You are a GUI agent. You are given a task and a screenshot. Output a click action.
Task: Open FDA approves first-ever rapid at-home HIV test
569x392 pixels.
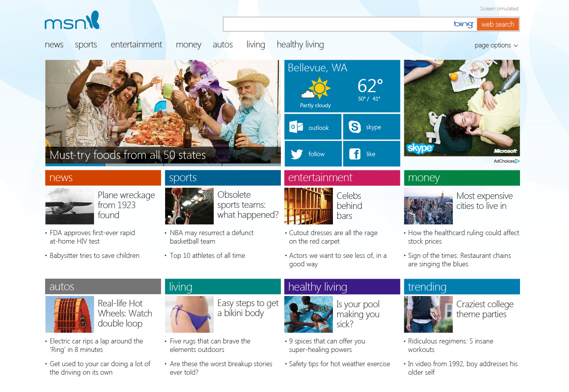tap(92, 237)
